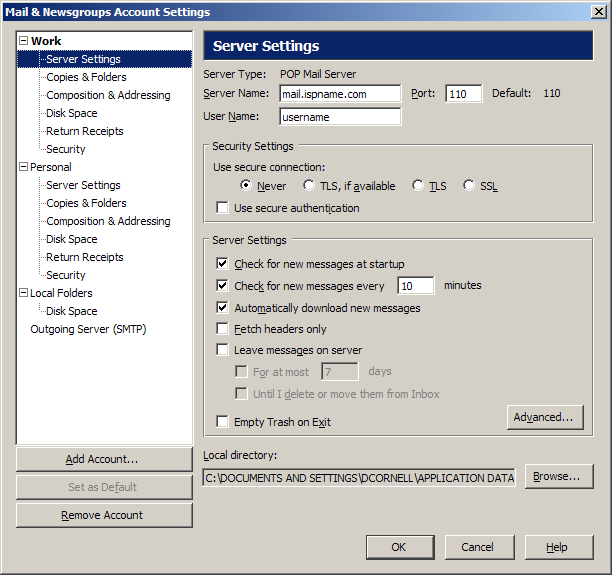Select Disk Space under Local Folders
This screenshot has width=612, height=575.
tap(71, 311)
